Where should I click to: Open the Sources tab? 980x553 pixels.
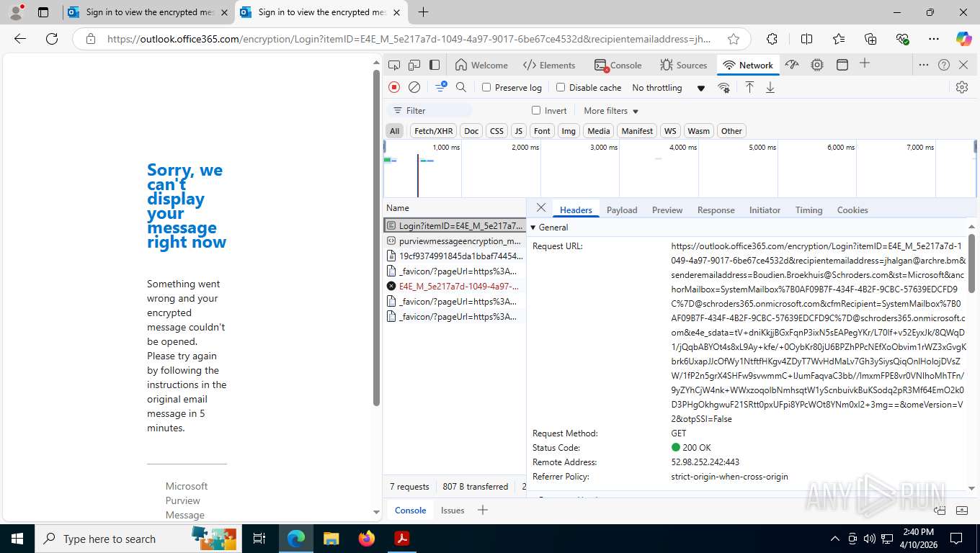click(684, 65)
